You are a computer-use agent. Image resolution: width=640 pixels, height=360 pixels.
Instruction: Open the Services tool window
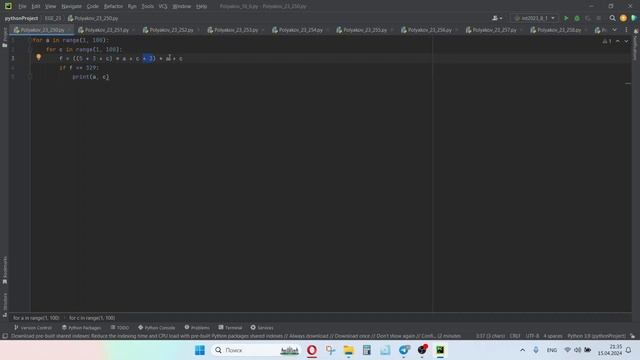click(262, 328)
